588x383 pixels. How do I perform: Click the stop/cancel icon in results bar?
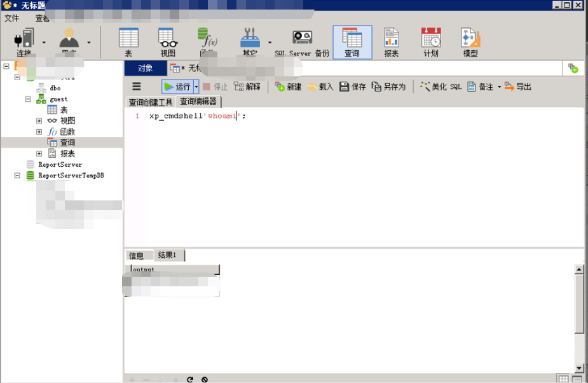point(205,379)
